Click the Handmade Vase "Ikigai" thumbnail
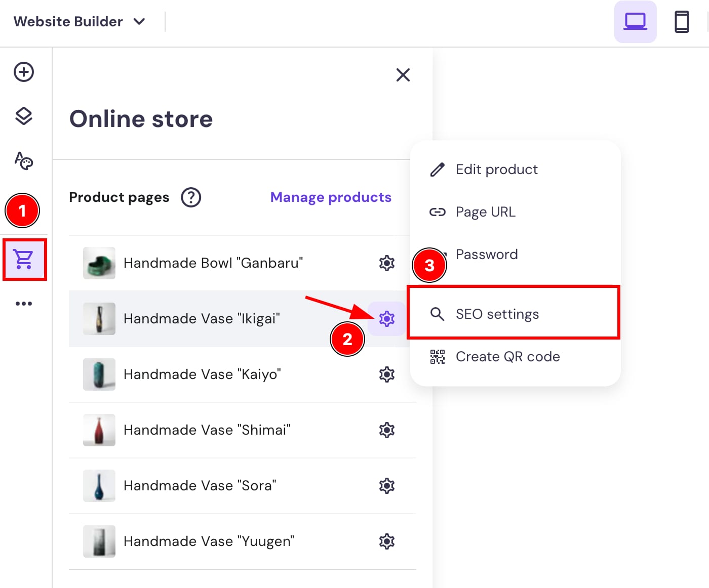Screen dimensions: 709x588 pos(99,319)
